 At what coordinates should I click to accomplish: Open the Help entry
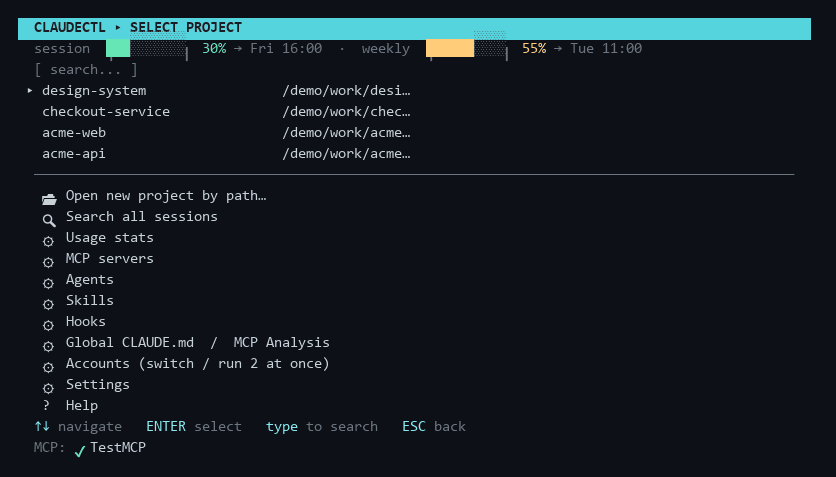click(82, 406)
